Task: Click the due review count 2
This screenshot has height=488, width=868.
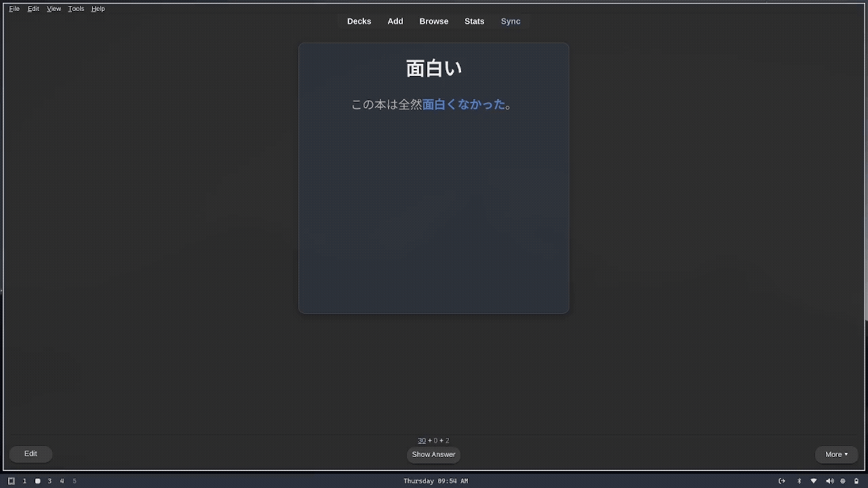Action: tap(447, 441)
